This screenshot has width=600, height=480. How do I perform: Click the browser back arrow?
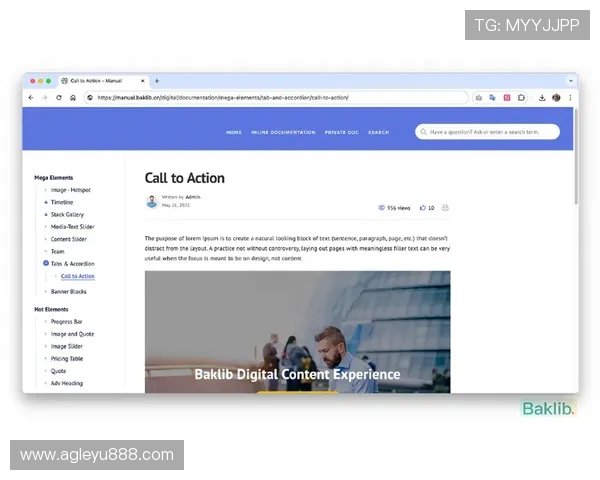31,98
